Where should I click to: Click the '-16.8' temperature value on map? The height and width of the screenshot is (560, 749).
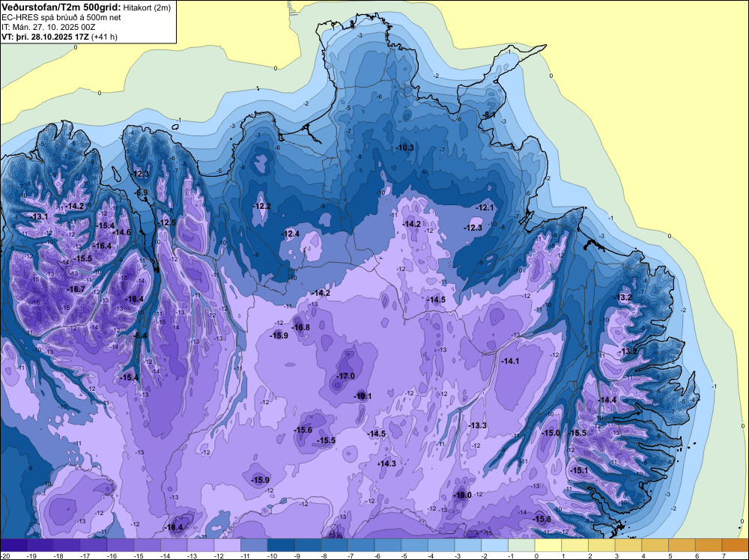(301, 327)
